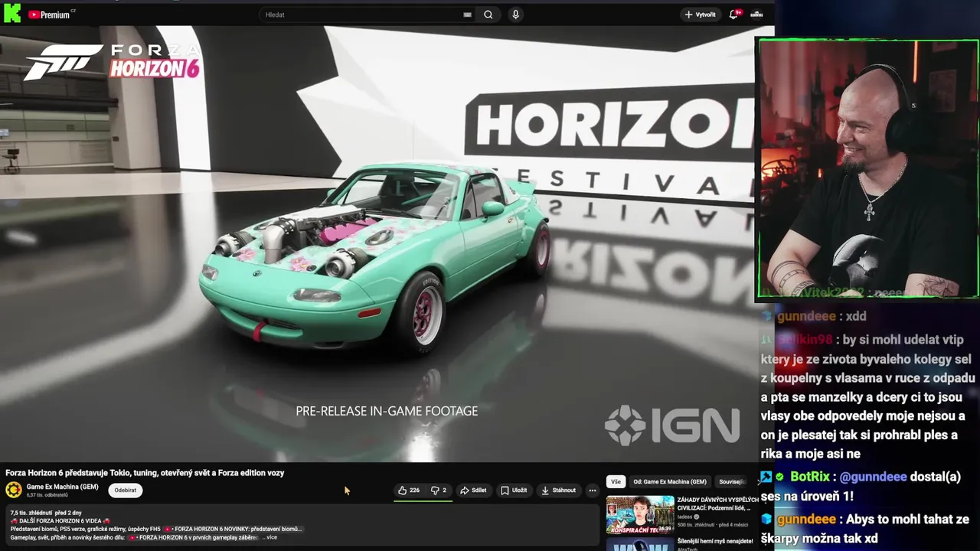This screenshot has height=551, width=980.
Task: Share the video via Sdílet
Action: (x=473, y=491)
